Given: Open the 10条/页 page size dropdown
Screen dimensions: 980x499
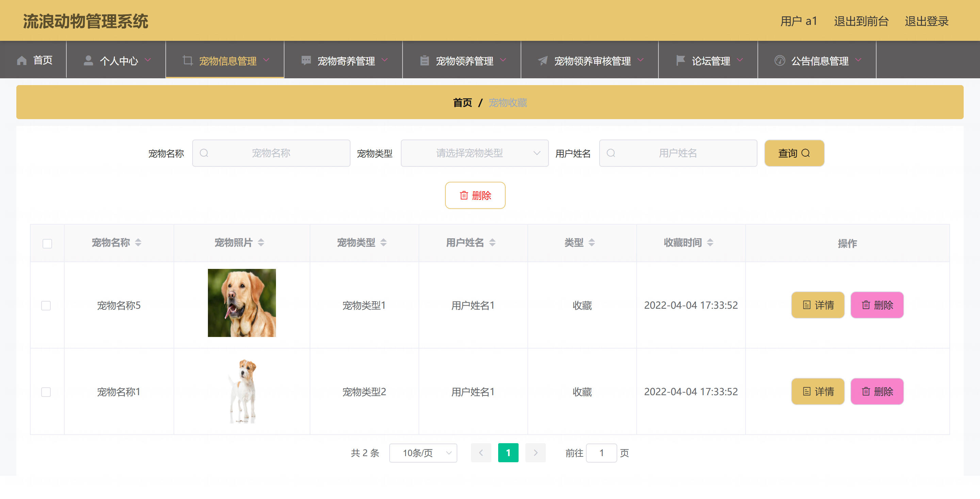Looking at the screenshot, I should [423, 453].
